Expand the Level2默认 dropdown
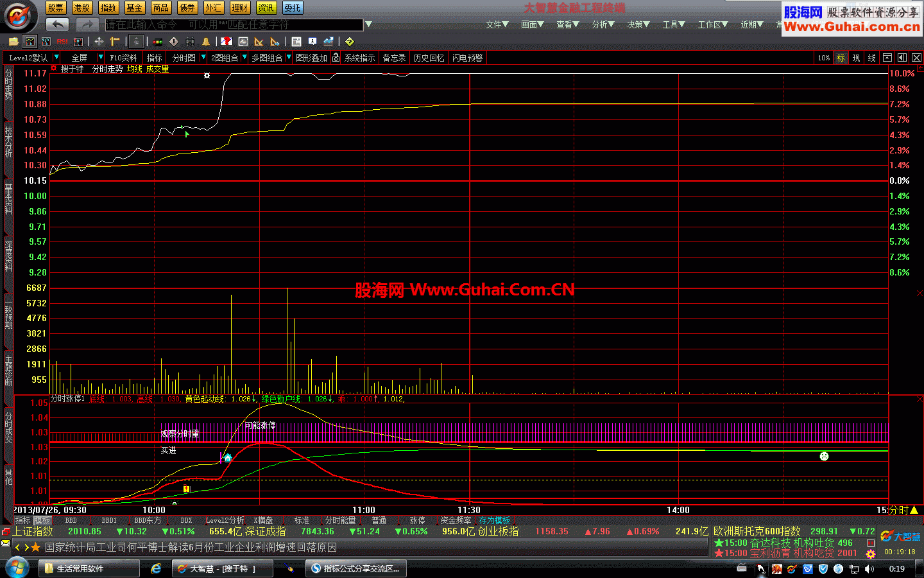 click(x=56, y=57)
